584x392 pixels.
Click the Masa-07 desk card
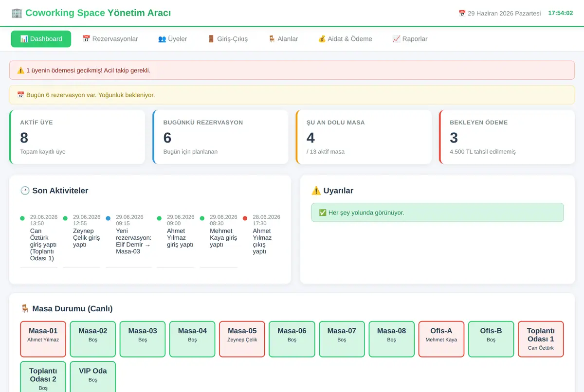(x=341, y=339)
